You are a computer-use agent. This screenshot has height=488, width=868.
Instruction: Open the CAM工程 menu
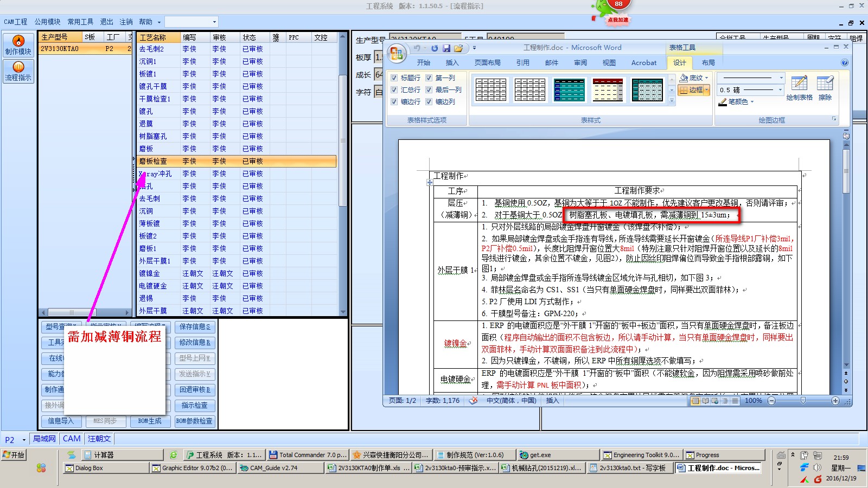(16, 22)
